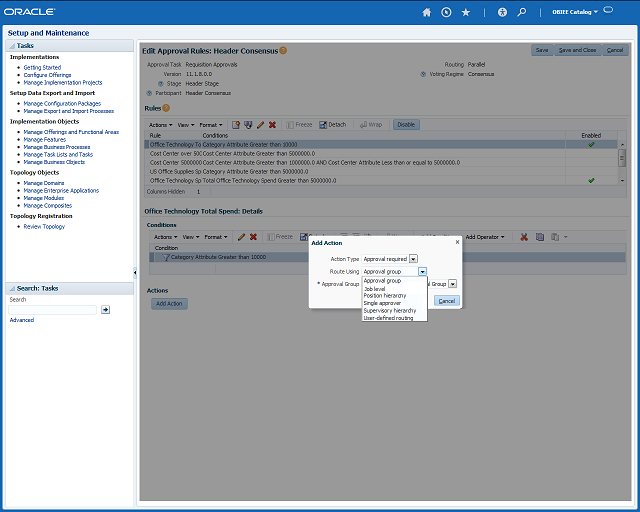Viewport: 640px width, 512px height.
Task: Click the Stage info icon
Action: point(161,84)
